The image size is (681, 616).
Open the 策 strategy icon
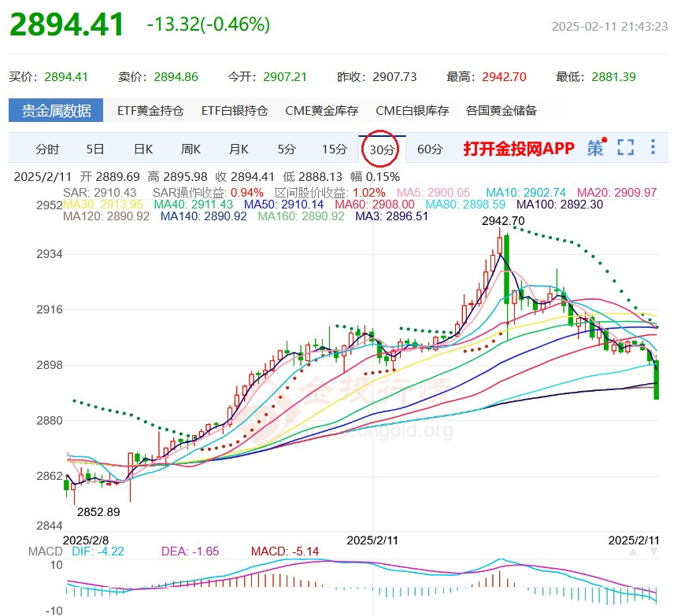coord(597,148)
